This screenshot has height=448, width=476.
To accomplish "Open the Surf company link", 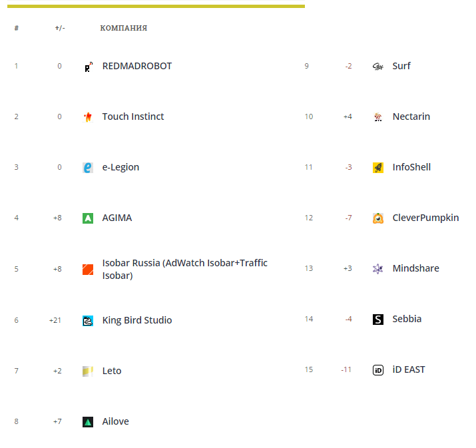I will [x=401, y=66].
